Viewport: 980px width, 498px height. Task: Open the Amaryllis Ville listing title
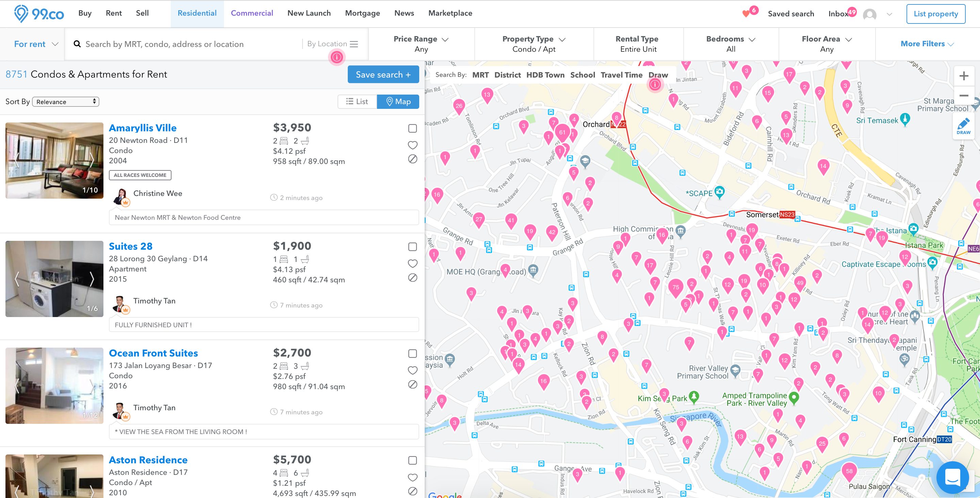[x=143, y=128]
